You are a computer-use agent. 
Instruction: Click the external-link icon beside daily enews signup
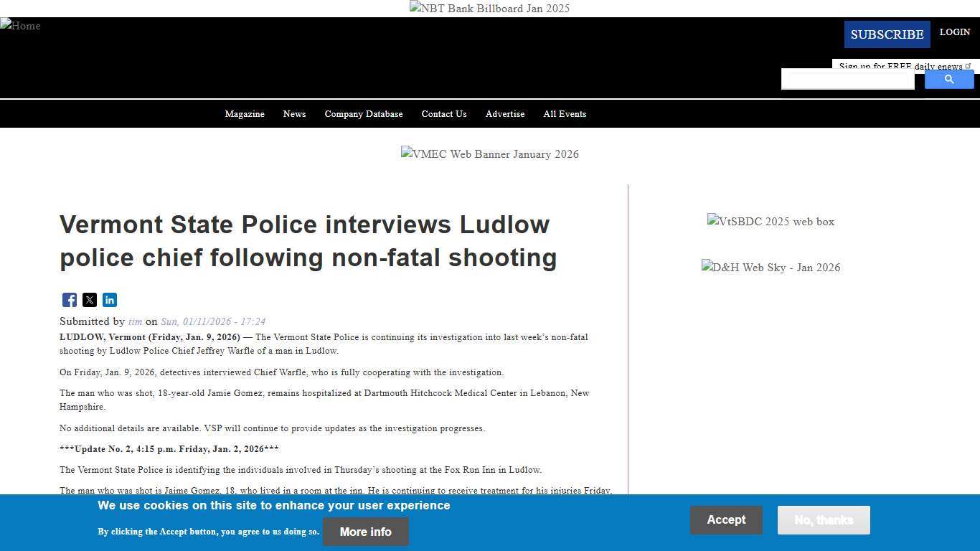coord(969,64)
